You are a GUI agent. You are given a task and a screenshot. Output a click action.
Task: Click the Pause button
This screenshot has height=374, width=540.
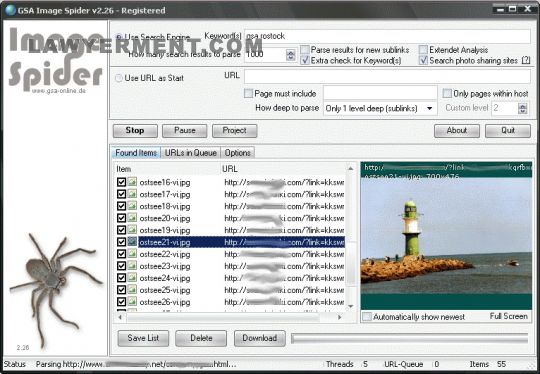point(185,131)
